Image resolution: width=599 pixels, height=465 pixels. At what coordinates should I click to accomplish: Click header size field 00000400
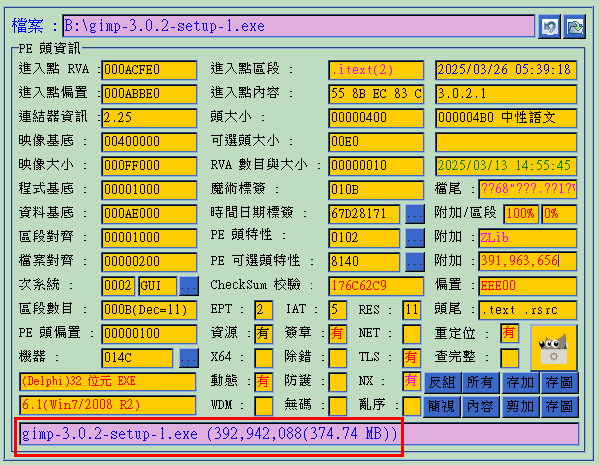[376, 118]
